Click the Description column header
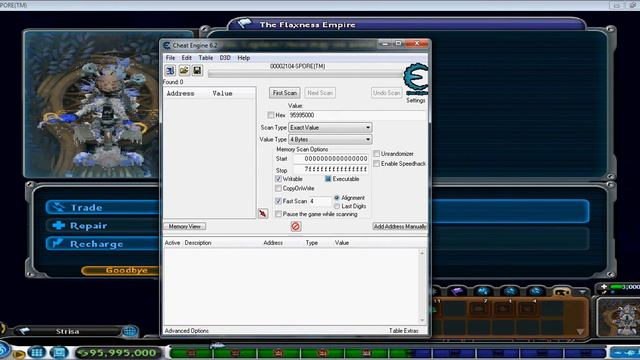The height and width of the screenshot is (360, 640). click(198, 243)
